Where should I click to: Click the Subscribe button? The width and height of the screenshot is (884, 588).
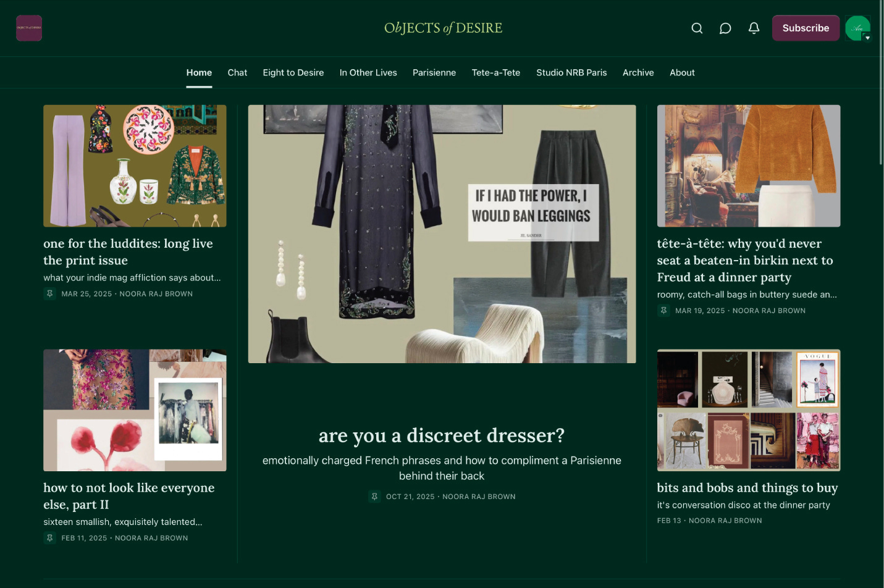click(x=806, y=28)
